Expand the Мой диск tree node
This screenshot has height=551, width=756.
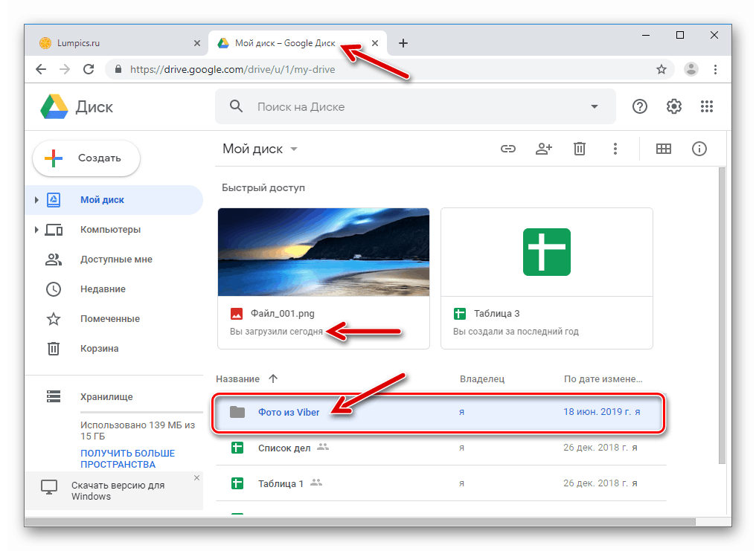pyautogui.click(x=36, y=200)
